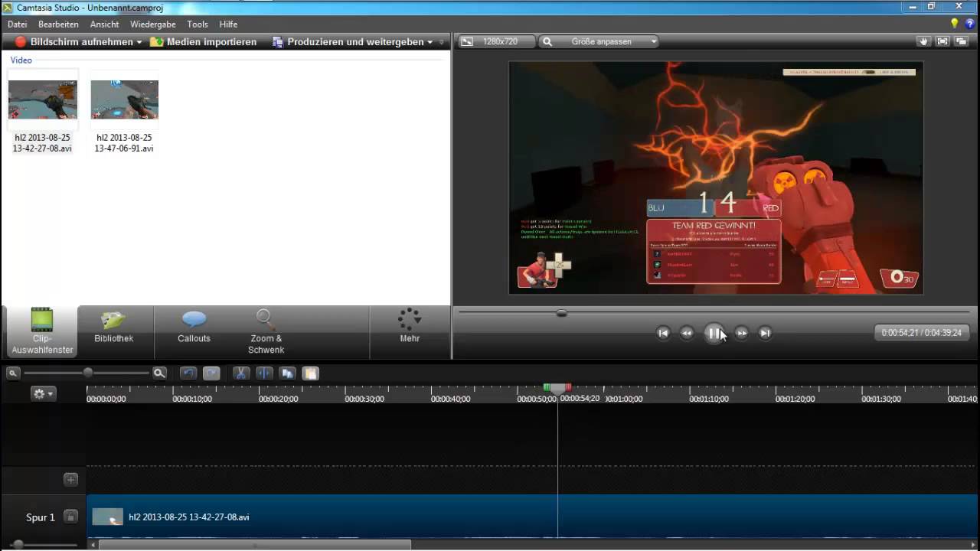Image resolution: width=980 pixels, height=551 pixels.
Task: Select clip hl2 2013-08-25 13-47-06-91.avi thumbnail
Action: [x=125, y=99]
